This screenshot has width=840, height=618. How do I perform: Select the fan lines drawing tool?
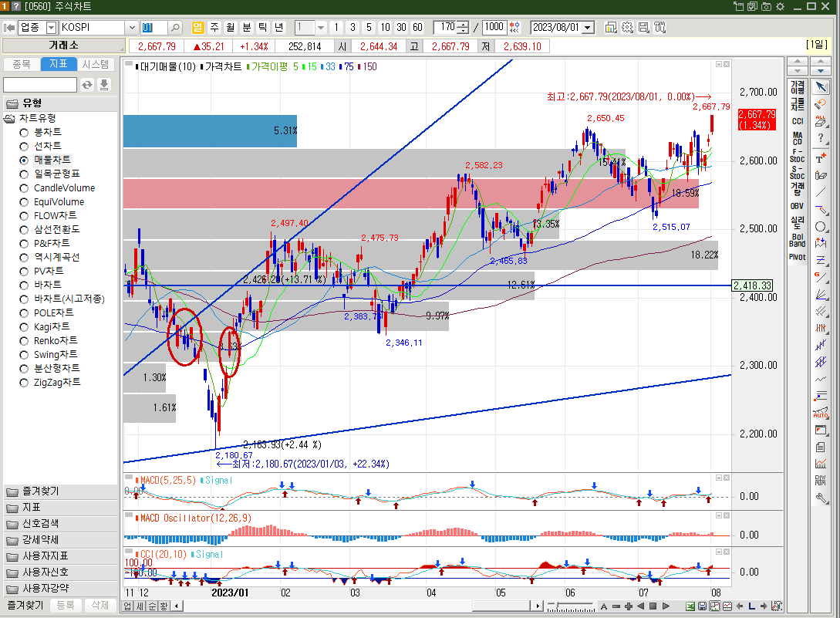(820, 294)
